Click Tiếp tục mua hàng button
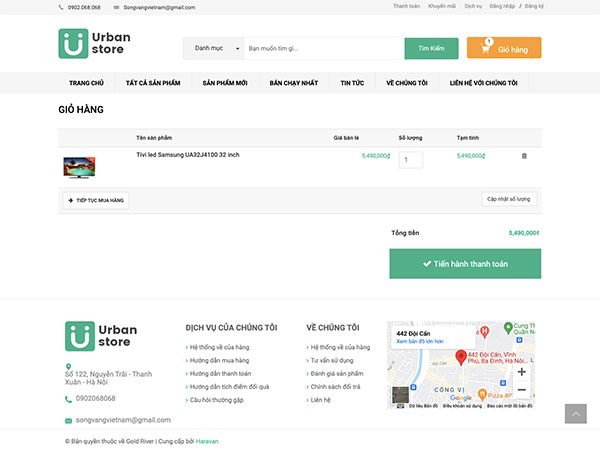 [96, 201]
